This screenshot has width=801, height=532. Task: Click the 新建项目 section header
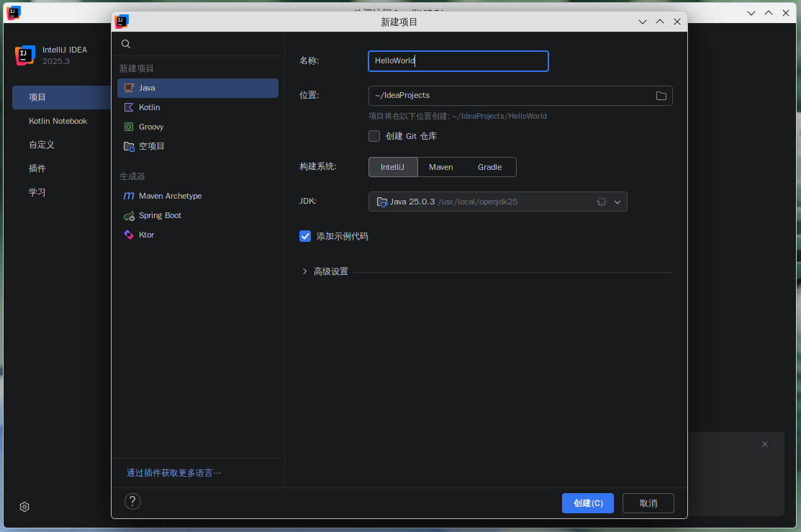[x=137, y=68]
